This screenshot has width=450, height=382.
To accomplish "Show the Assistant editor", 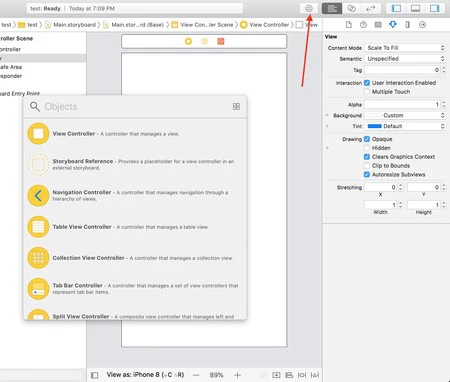I will [x=351, y=8].
